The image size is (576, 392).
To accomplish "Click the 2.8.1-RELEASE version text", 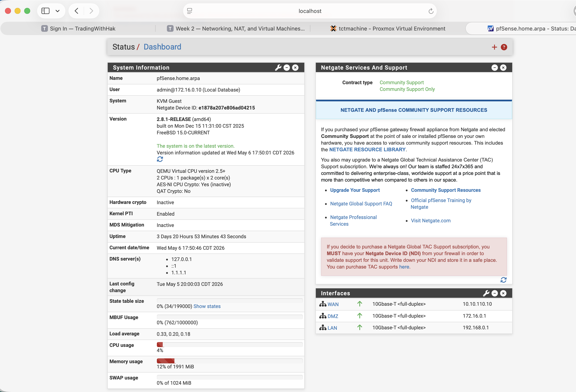I will pyautogui.click(x=174, y=119).
